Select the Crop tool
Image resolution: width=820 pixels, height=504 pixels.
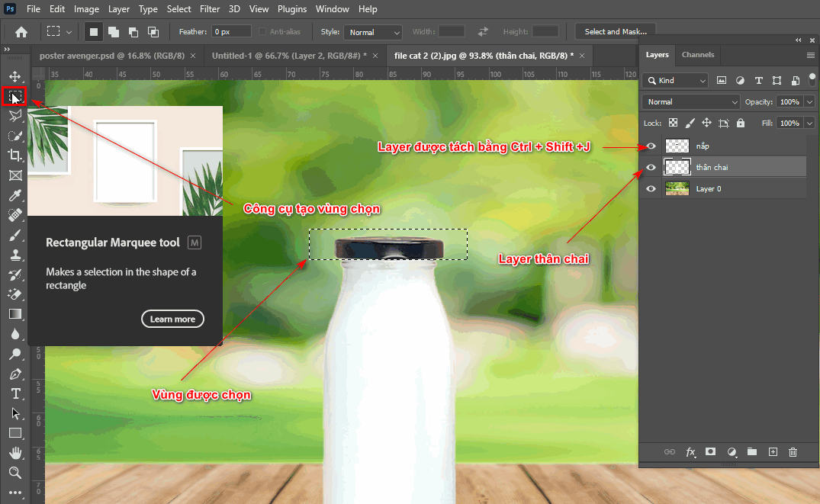(x=15, y=155)
